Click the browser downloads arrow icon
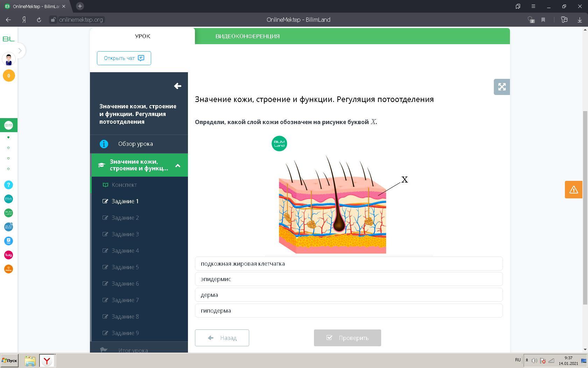The width and height of the screenshot is (588, 368). [580, 20]
